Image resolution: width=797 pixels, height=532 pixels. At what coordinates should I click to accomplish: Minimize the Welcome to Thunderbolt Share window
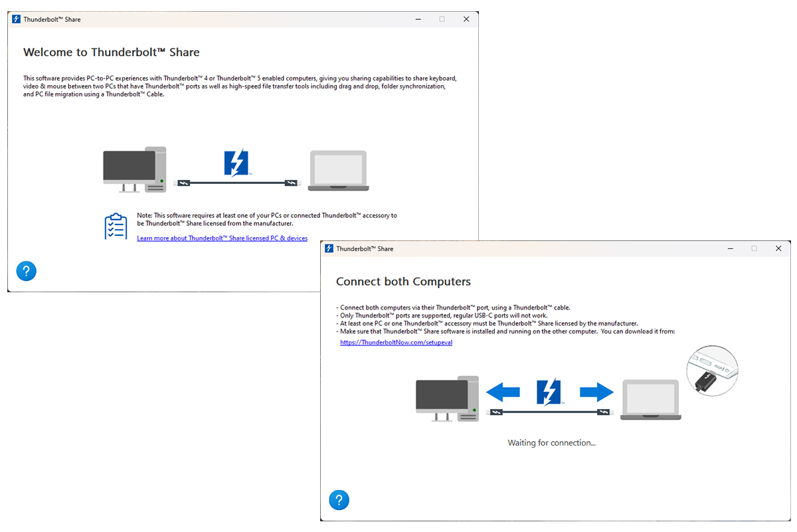(x=417, y=19)
